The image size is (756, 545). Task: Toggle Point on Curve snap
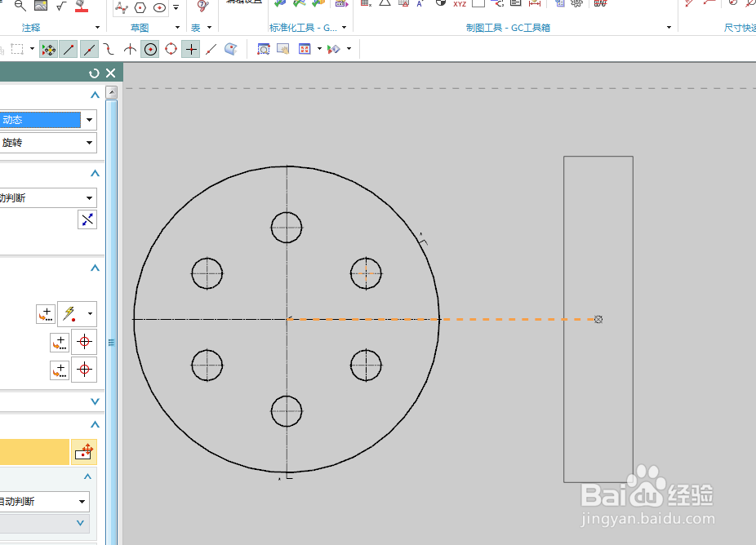tap(211, 49)
